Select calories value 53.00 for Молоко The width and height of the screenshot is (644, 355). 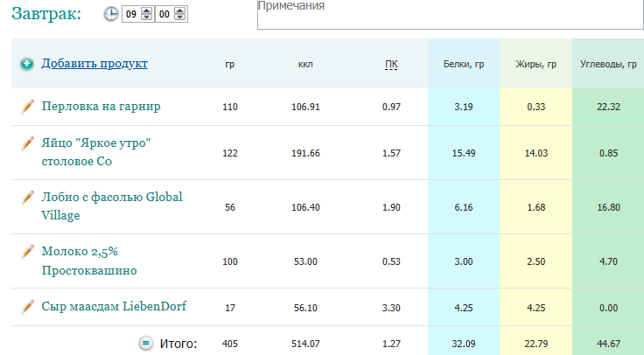tap(305, 261)
